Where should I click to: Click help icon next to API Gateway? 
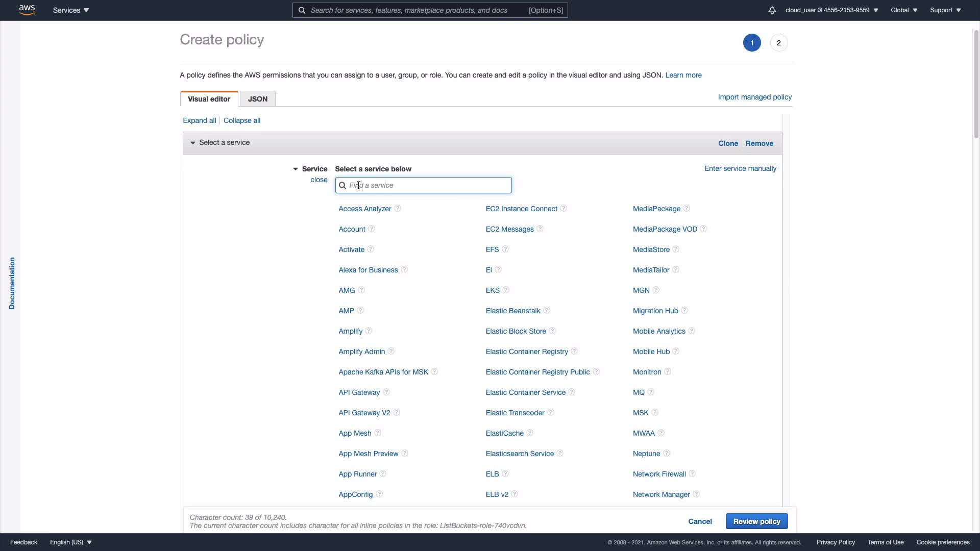(x=386, y=392)
